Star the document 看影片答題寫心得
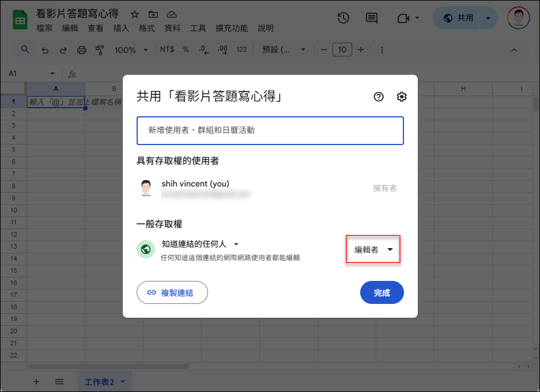Screen dimensions: 540x392 point(135,14)
